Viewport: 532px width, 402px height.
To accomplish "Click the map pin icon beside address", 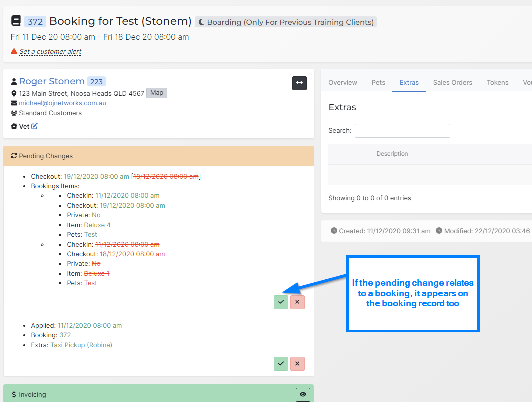I will pyautogui.click(x=14, y=93).
